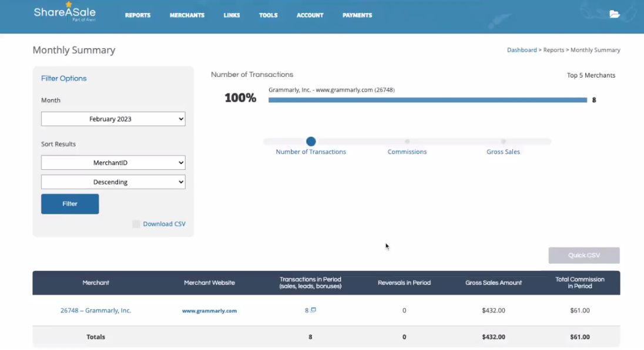Expand the Month dropdown showing February 2023

click(113, 119)
